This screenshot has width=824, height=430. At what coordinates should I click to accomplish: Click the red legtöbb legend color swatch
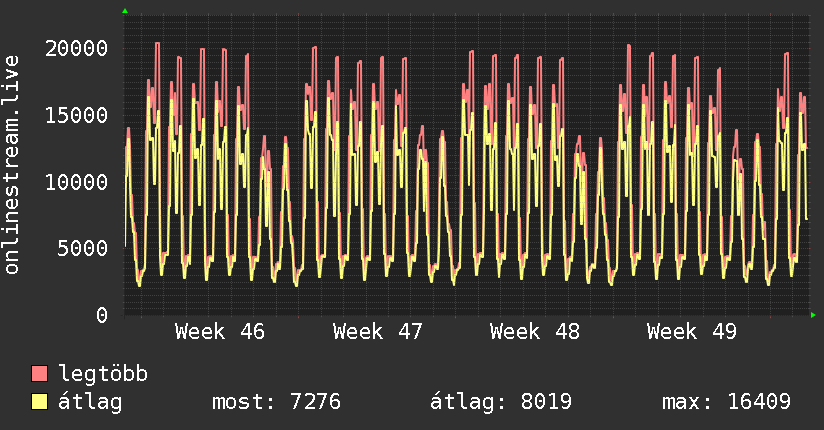coord(40,374)
